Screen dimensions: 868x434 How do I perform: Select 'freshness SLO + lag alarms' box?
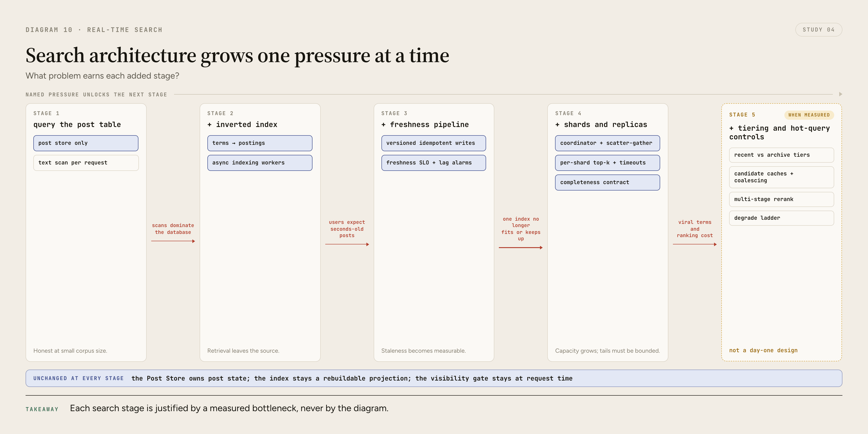(434, 163)
